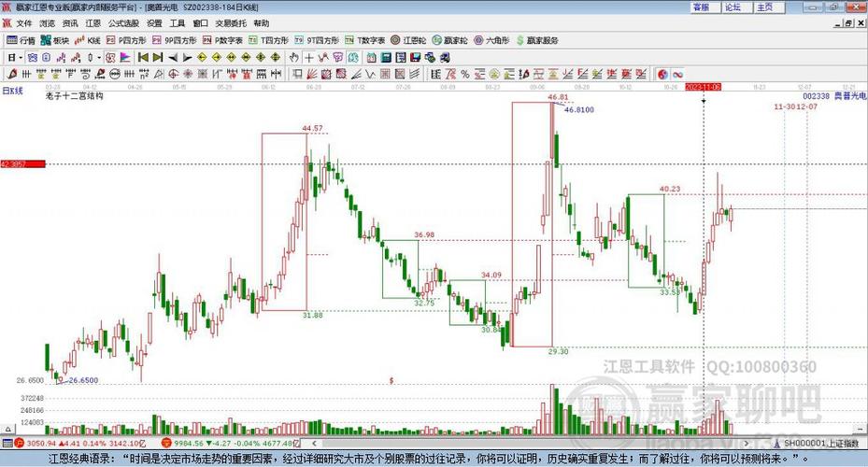Open the 公式选股 menu

click(123, 23)
